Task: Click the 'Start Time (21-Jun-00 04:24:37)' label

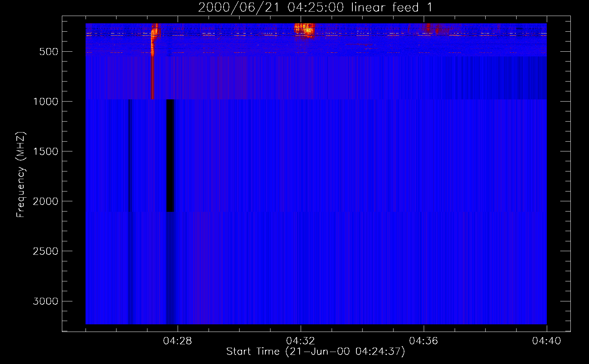Action: pyautogui.click(x=316, y=352)
